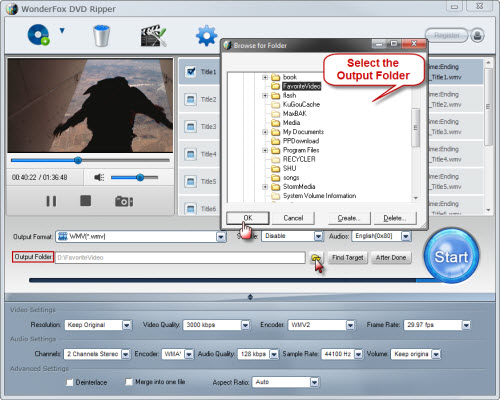Click the Create... button

pos(349,218)
